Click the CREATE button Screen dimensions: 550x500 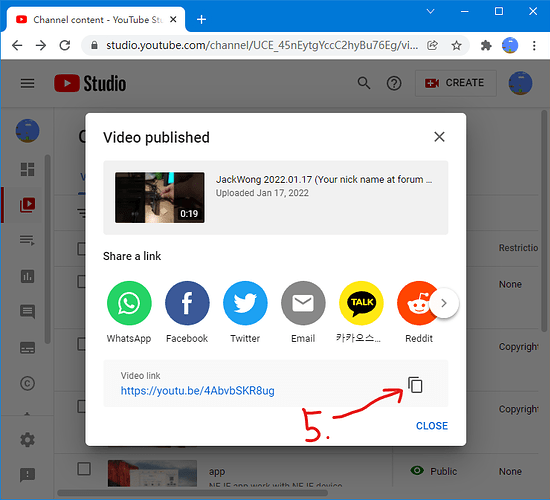pos(456,83)
